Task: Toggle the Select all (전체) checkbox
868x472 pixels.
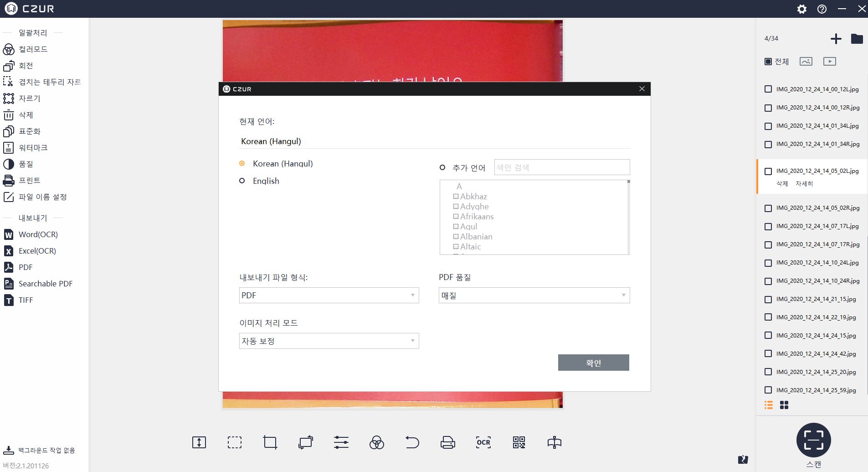Action: [768, 62]
